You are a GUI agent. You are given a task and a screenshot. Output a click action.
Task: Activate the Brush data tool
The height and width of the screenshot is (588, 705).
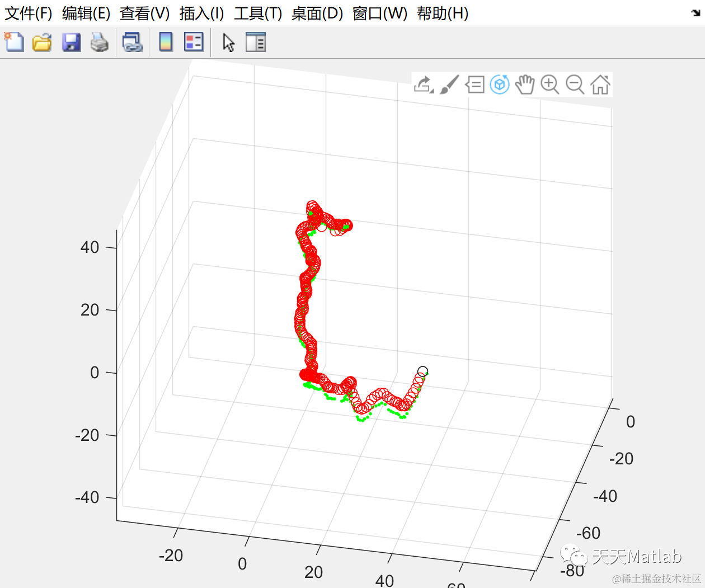(x=449, y=84)
